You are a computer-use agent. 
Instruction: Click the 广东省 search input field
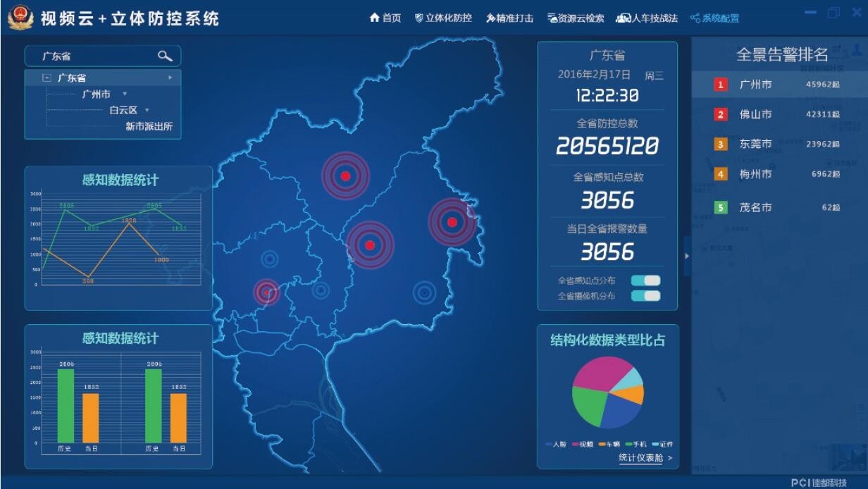coord(103,56)
